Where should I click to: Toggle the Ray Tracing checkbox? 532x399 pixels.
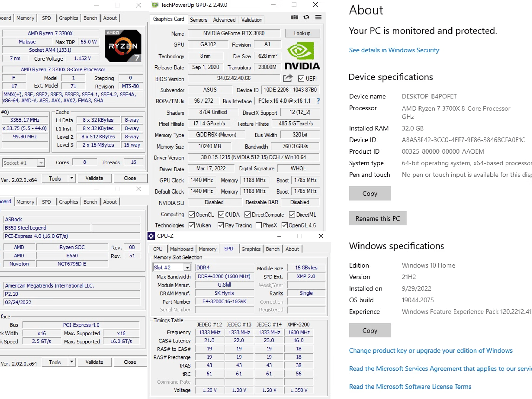(221, 225)
